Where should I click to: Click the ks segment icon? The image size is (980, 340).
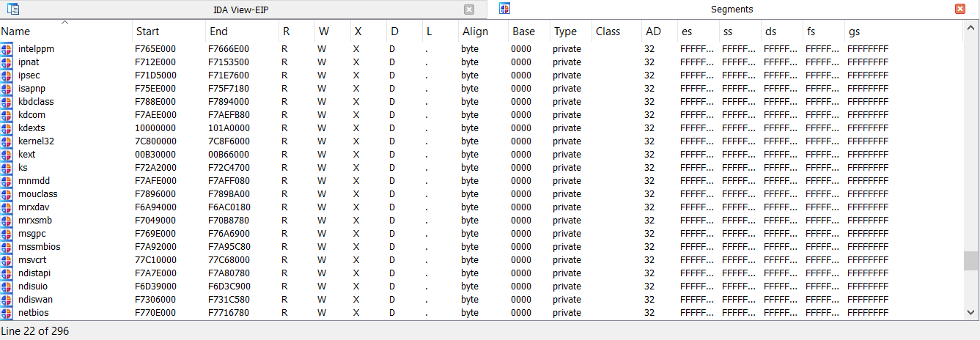pos(7,168)
